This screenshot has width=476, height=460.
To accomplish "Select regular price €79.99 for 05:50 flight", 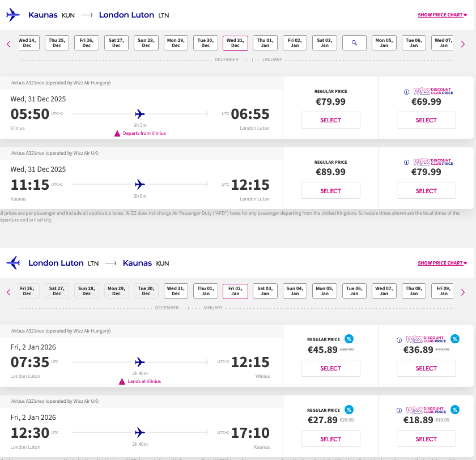I will [330, 120].
